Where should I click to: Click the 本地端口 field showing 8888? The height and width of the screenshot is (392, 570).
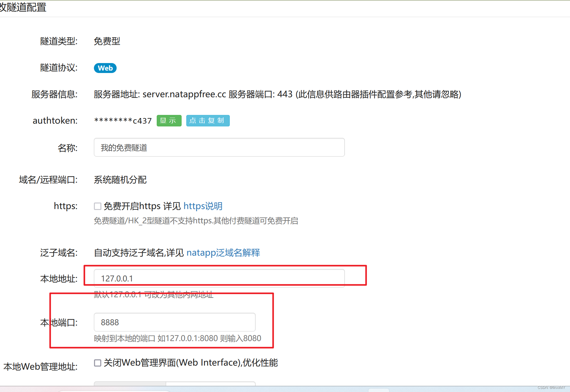(174, 322)
